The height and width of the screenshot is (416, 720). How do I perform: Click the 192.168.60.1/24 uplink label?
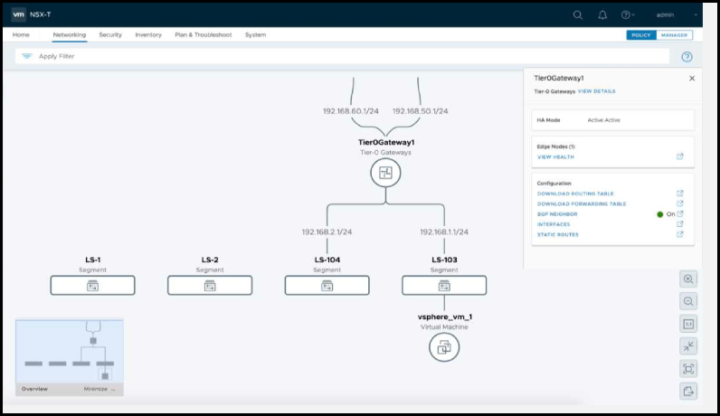[351, 111]
